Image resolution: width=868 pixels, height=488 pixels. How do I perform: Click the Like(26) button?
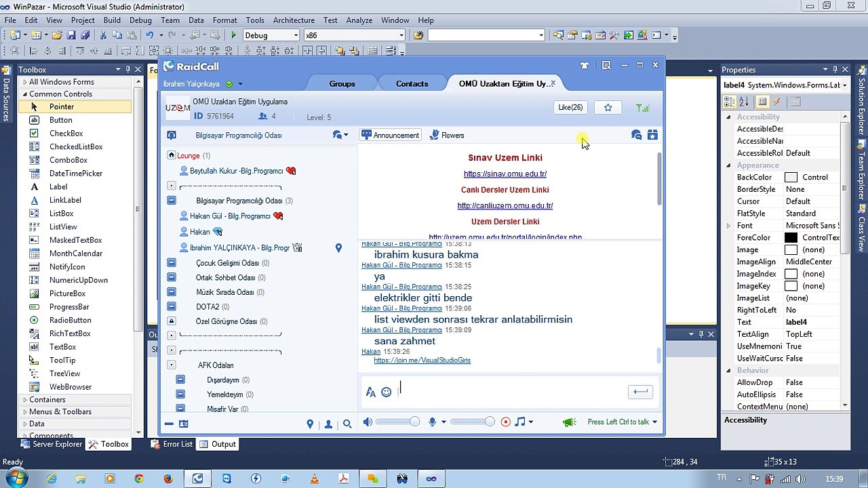[570, 107]
